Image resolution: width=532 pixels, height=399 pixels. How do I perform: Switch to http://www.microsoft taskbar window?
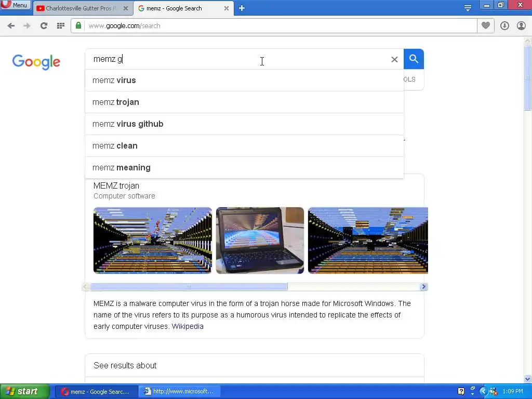tap(180, 392)
